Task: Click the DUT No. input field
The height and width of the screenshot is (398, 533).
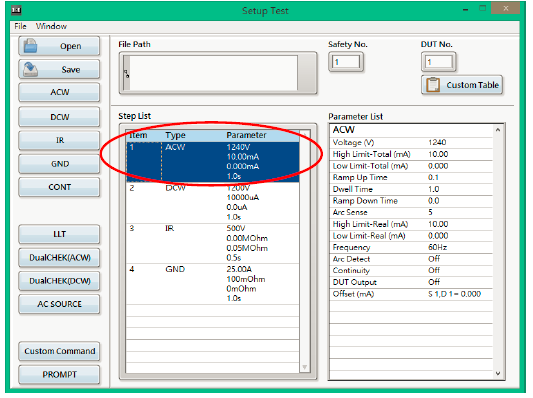Action: pyautogui.click(x=439, y=62)
